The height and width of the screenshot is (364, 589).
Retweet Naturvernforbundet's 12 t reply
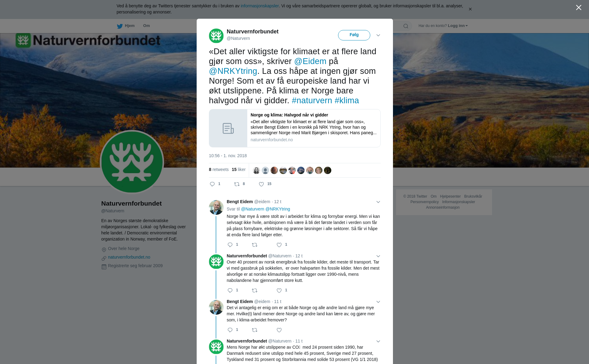255,290
